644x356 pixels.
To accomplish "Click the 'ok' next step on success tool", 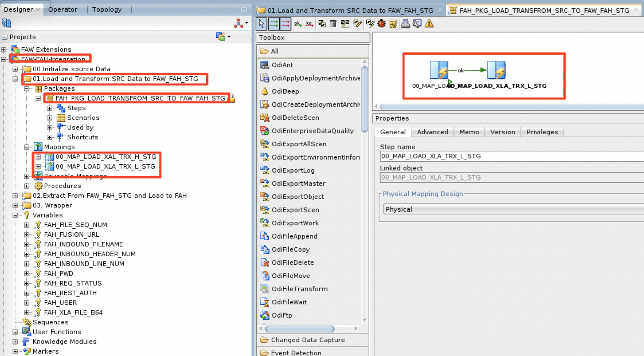I will (298, 24).
